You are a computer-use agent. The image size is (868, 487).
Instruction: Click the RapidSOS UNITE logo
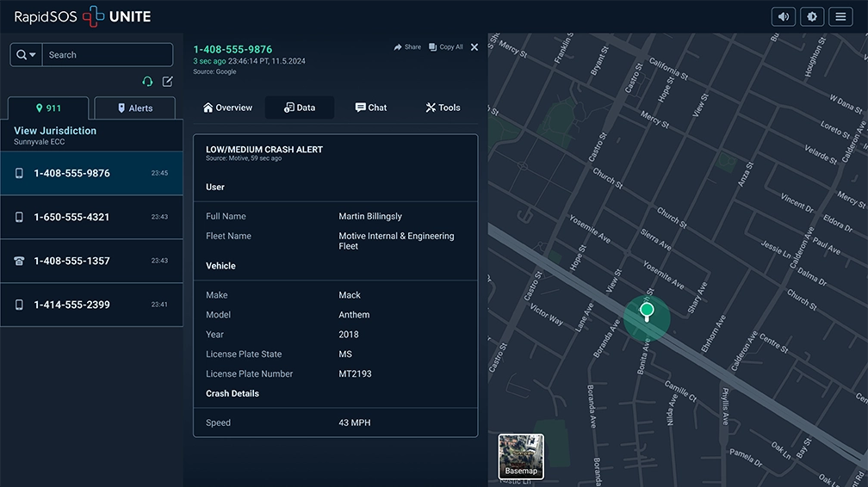point(83,16)
